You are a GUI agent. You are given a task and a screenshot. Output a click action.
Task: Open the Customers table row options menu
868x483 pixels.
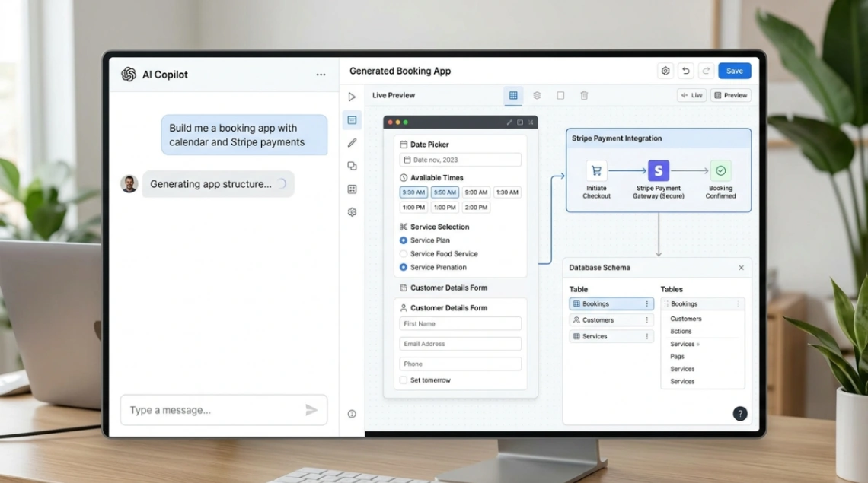[x=646, y=319]
